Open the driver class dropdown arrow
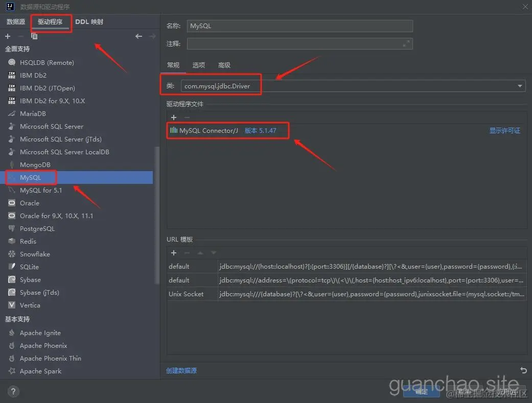Image resolution: width=532 pixels, height=403 pixels. (x=520, y=86)
